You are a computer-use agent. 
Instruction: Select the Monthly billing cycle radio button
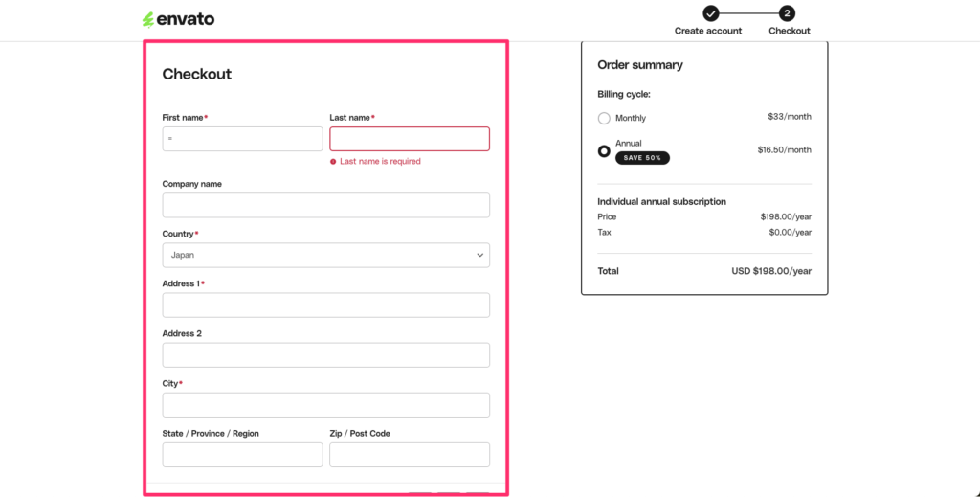[x=604, y=118]
